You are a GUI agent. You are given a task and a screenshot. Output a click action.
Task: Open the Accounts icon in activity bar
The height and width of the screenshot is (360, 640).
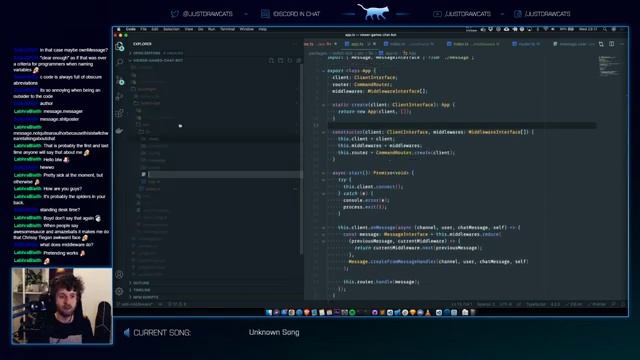click(119, 275)
